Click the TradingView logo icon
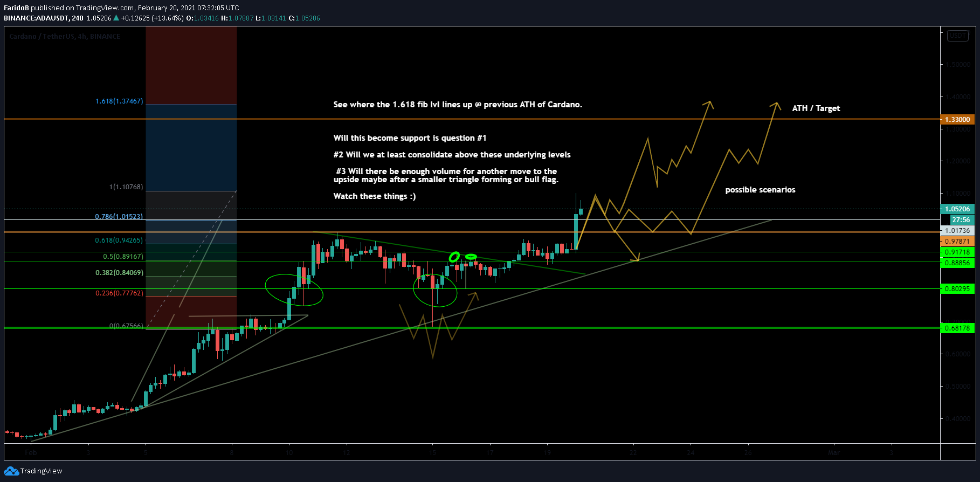 [x=11, y=471]
